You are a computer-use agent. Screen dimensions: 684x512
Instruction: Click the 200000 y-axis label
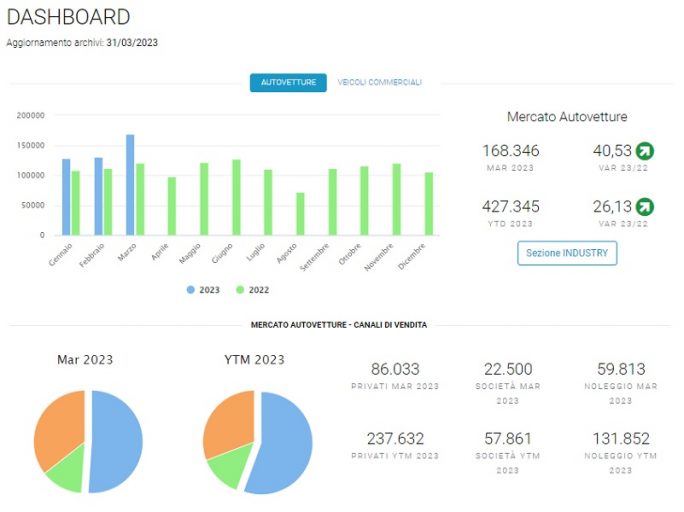pyautogui.click(x=31, y=116)
